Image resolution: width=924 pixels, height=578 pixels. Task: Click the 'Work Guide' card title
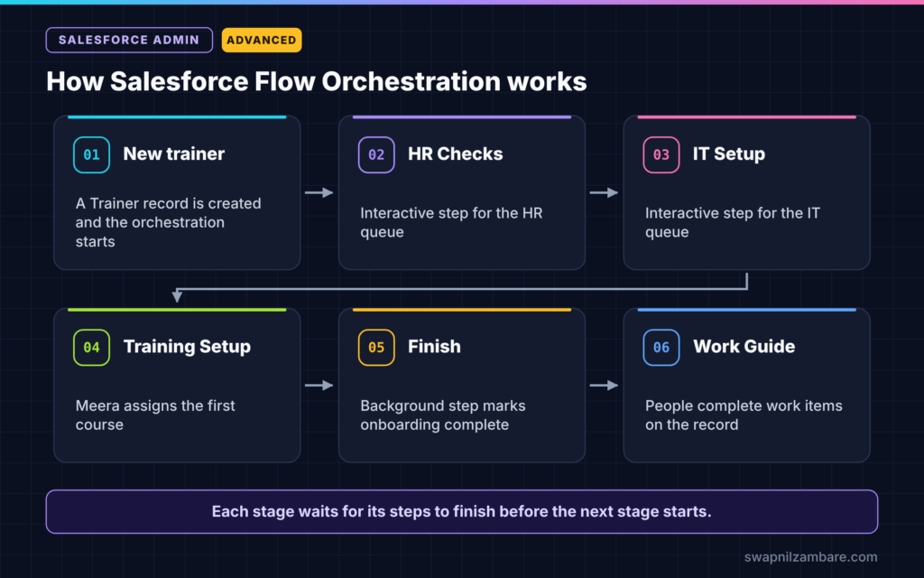744,347
